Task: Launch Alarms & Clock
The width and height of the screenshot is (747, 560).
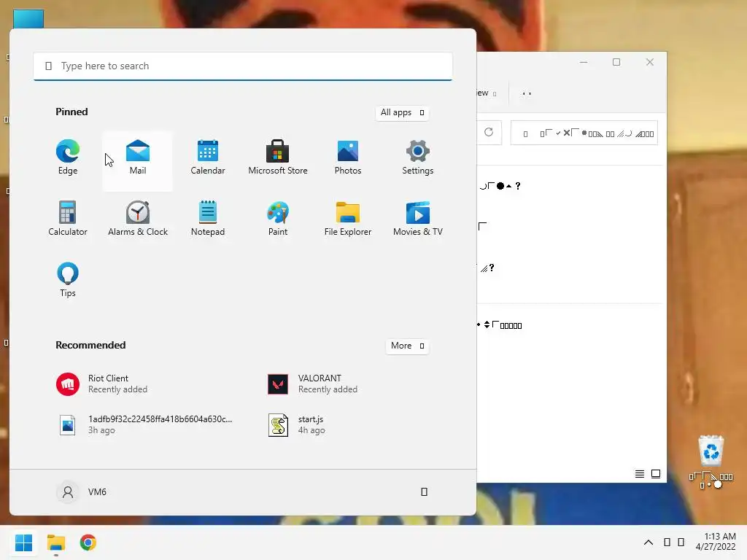Action: tap(138, 219)
